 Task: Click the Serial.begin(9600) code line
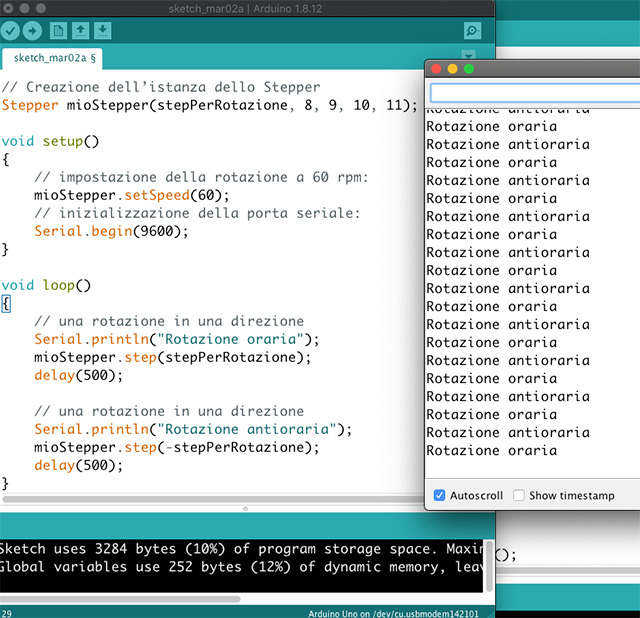click(x=111, y=231)
